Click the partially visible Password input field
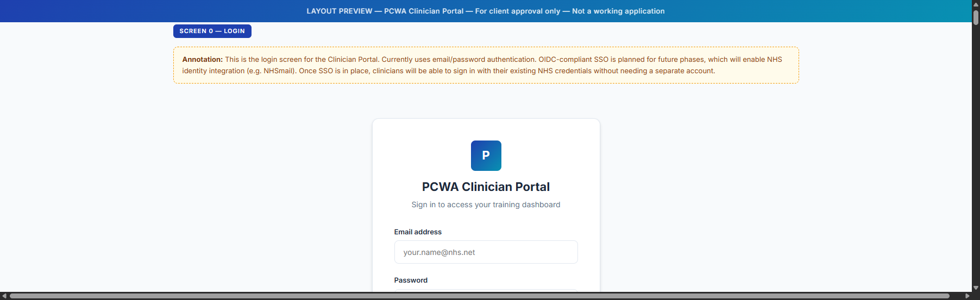The height and width of the screenshot is (300, 980). pos(486,290)
